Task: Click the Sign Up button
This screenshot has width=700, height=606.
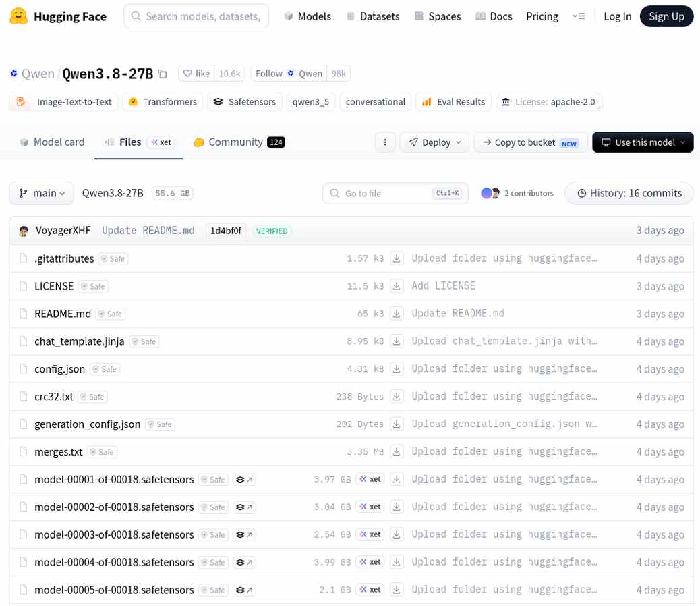Action: click(666, 16)
